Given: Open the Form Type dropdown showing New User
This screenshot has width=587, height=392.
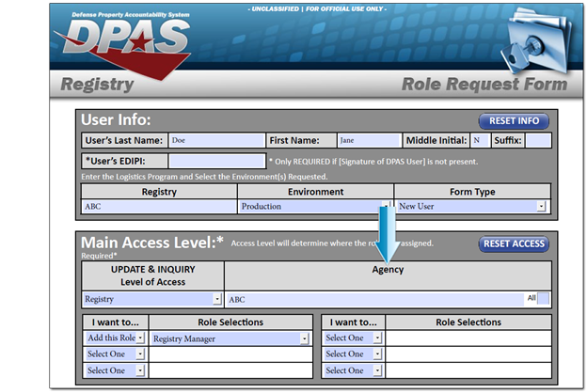Looking at the screenshot, I should 471,206.
